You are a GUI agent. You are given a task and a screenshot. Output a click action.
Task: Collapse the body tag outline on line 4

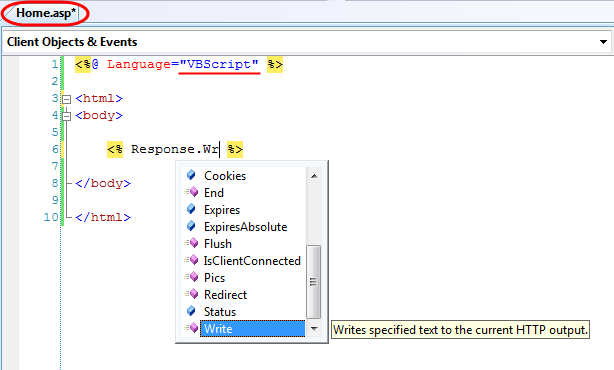pos(67,116)
